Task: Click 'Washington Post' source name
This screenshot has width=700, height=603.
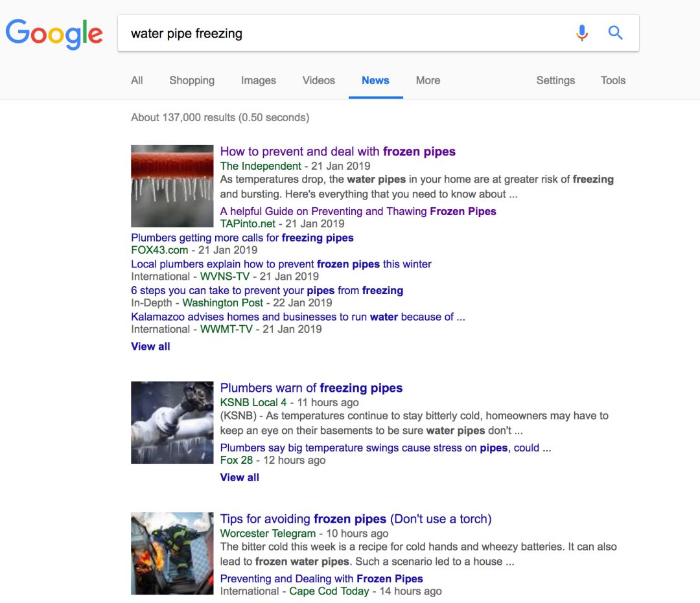Action: (223, 303)
